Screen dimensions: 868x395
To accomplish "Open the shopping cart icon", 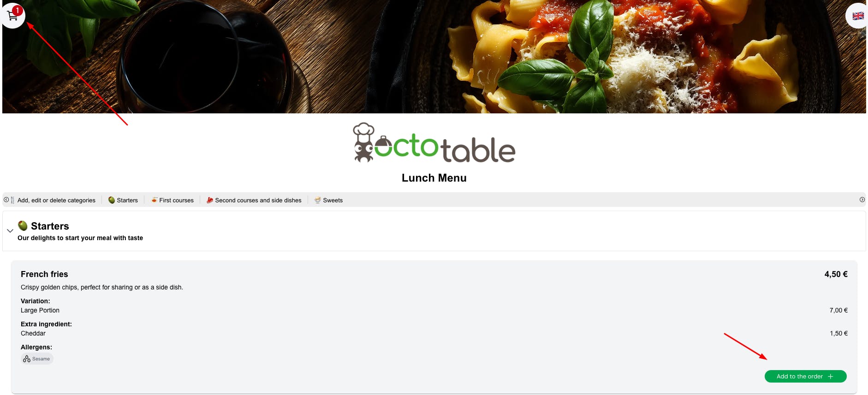I will [13, 16].
